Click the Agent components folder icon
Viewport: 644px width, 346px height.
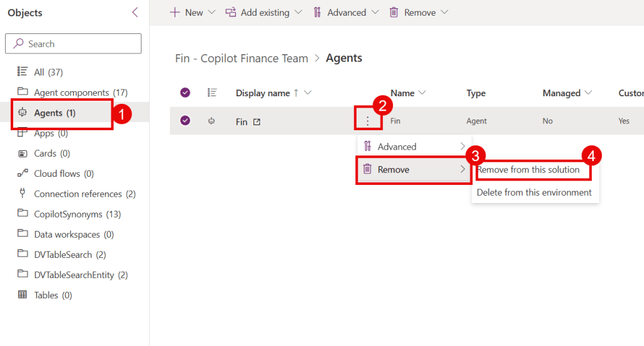pyautogui.click(x=23, y=92)
